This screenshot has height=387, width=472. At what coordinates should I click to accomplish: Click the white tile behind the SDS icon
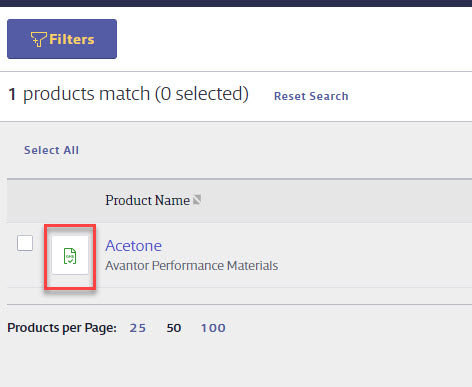(x=70, y=255)
